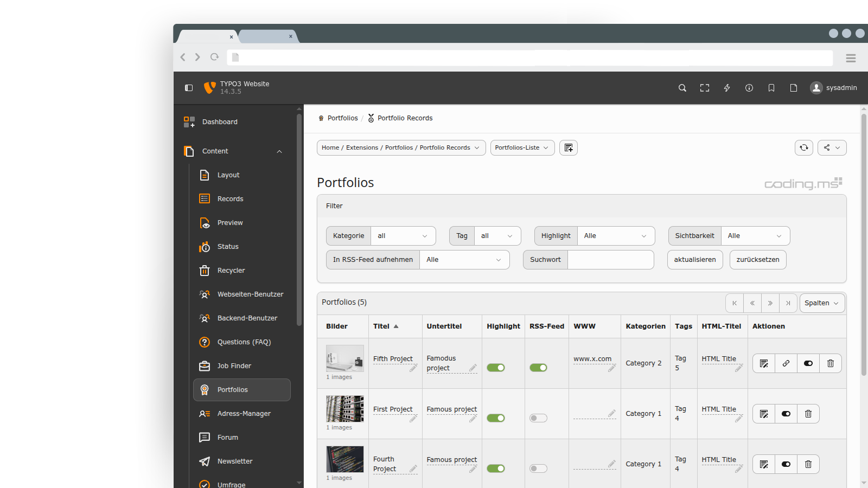The height and width of the screenshot is (488, 868).
Task: Open the sysadmin user menu
Action: [834, 88]
